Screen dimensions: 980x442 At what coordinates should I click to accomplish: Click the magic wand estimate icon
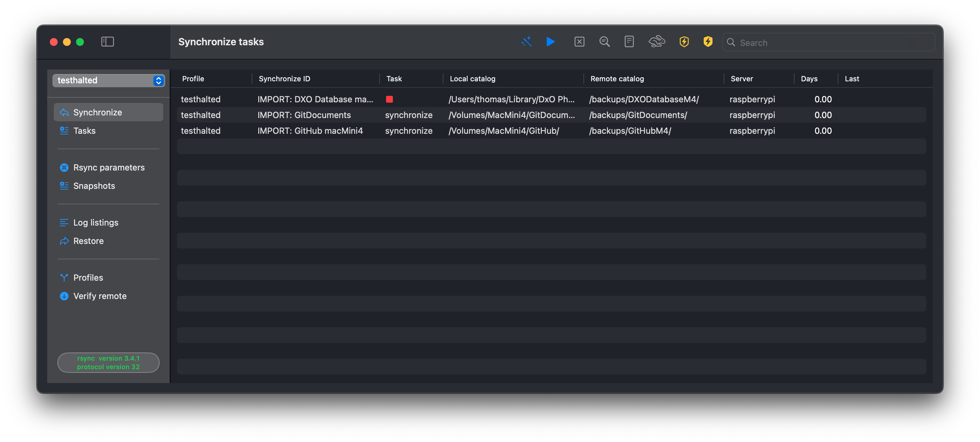526,42
